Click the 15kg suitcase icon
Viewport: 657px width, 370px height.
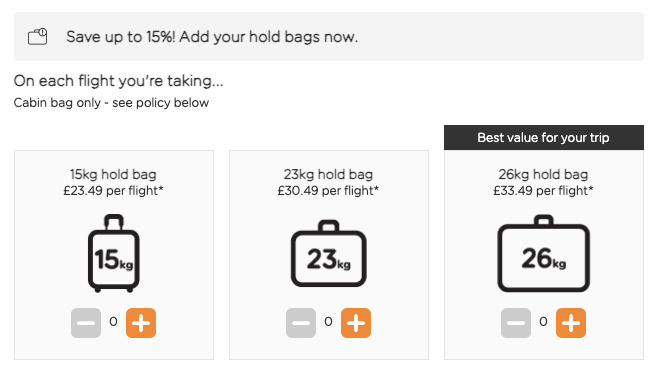(114, 254)
